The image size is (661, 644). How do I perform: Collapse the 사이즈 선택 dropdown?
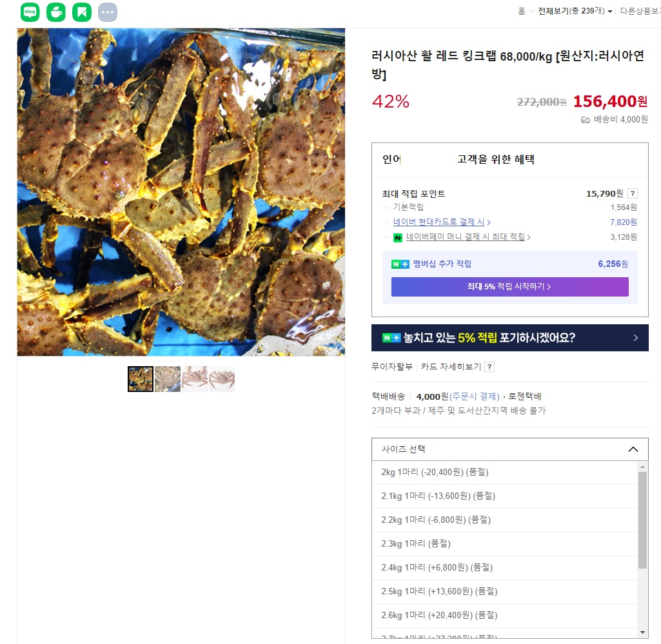point(633,449)
